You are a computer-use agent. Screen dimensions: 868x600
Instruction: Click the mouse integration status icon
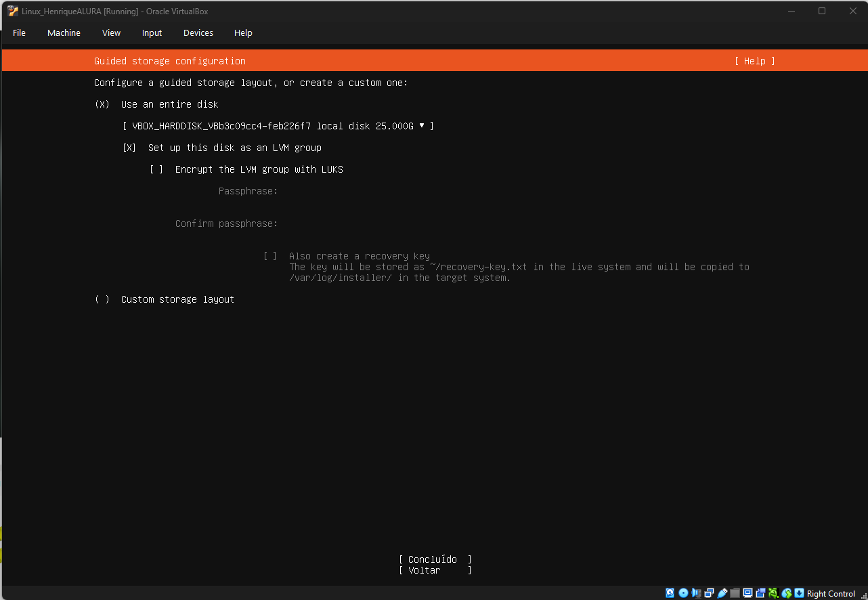(786, 593)
